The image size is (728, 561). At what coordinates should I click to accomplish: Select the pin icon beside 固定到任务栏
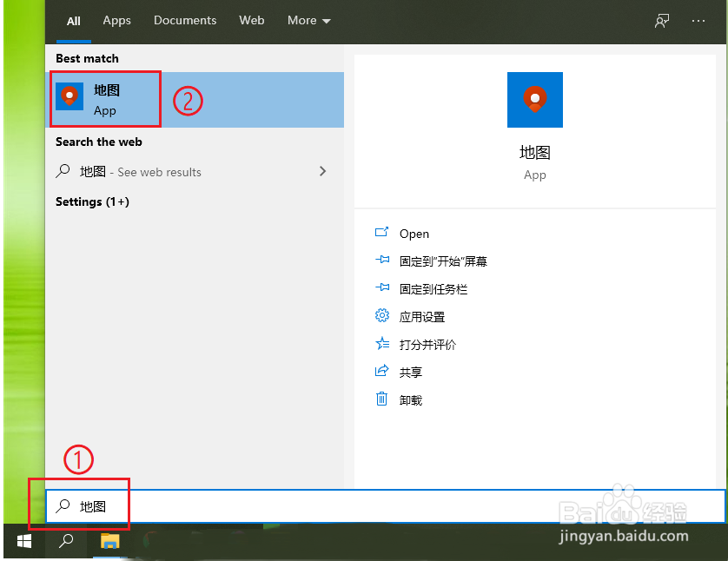coord(382,288)
